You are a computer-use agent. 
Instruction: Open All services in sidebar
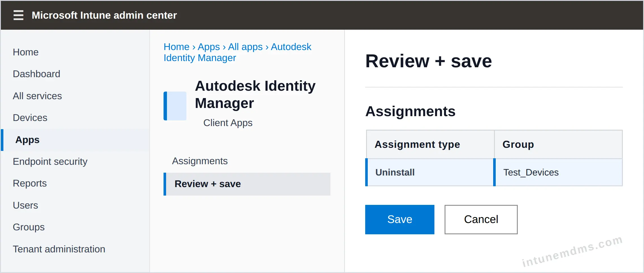[37, 96]
